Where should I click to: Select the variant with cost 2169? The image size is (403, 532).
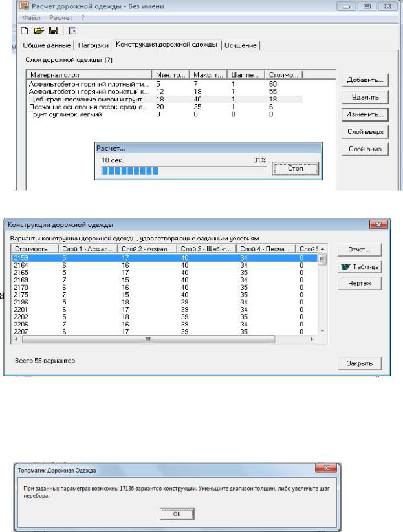coord(165,280)
